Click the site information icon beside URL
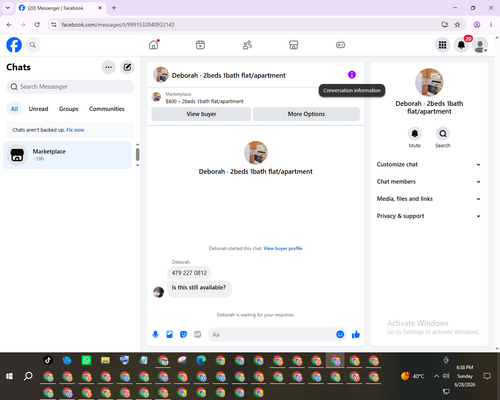This screenshot has width=500, height=400. (54, 25)
